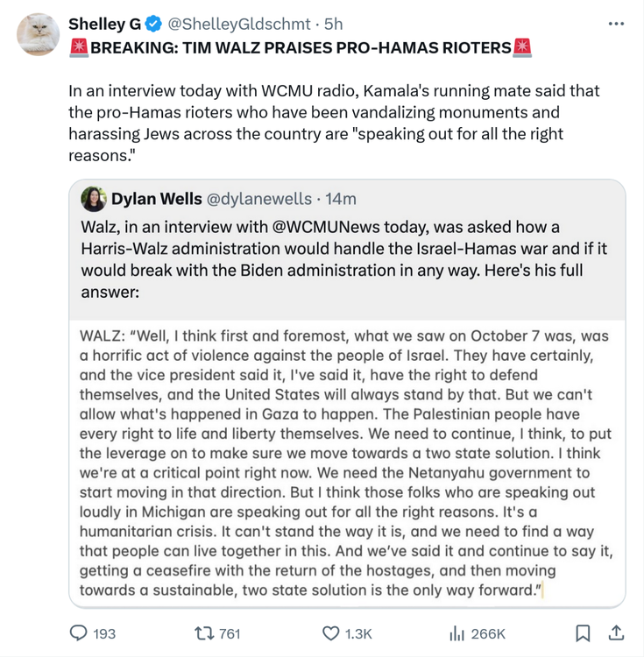Click Shelley G's verified checkmark badge
644x657 pixels.
152,23
